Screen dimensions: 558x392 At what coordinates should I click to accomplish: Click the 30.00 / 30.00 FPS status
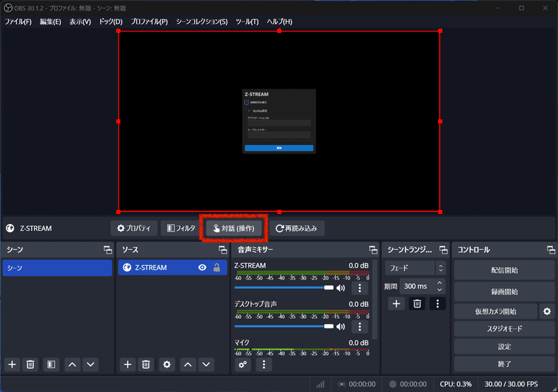coord(511,384)
